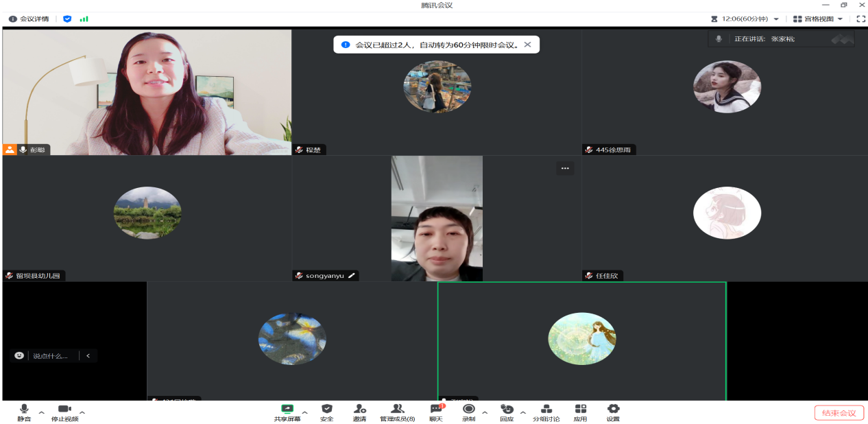Dismiss the 60-minute limit notification
This screenshot has height=424, width=868.
click(527, 45)
